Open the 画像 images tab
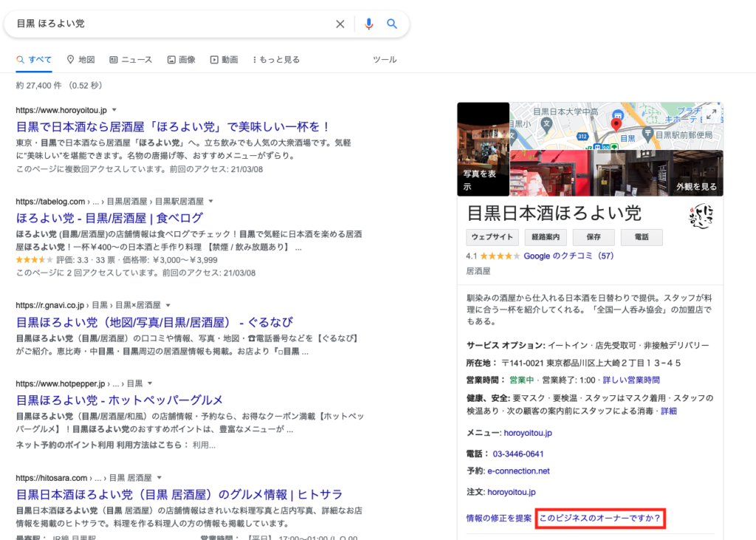 181,59
